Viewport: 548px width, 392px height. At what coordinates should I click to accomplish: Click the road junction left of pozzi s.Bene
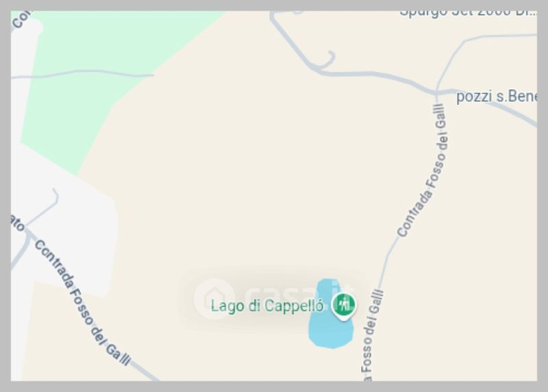point(436,93)
